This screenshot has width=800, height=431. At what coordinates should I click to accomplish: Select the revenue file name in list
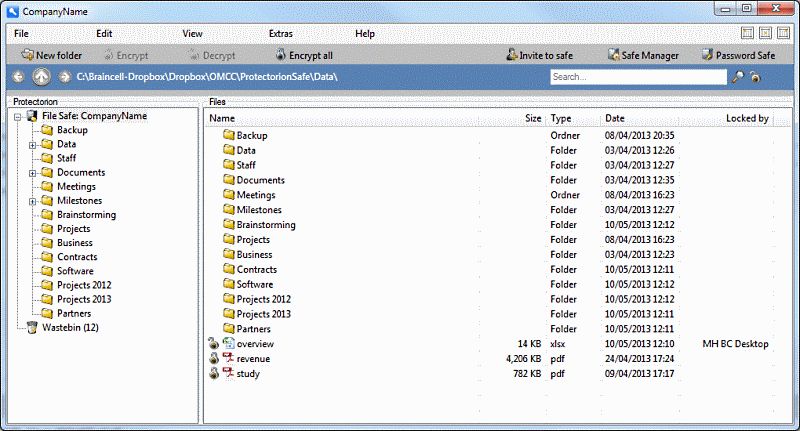(x=253, y=359)
